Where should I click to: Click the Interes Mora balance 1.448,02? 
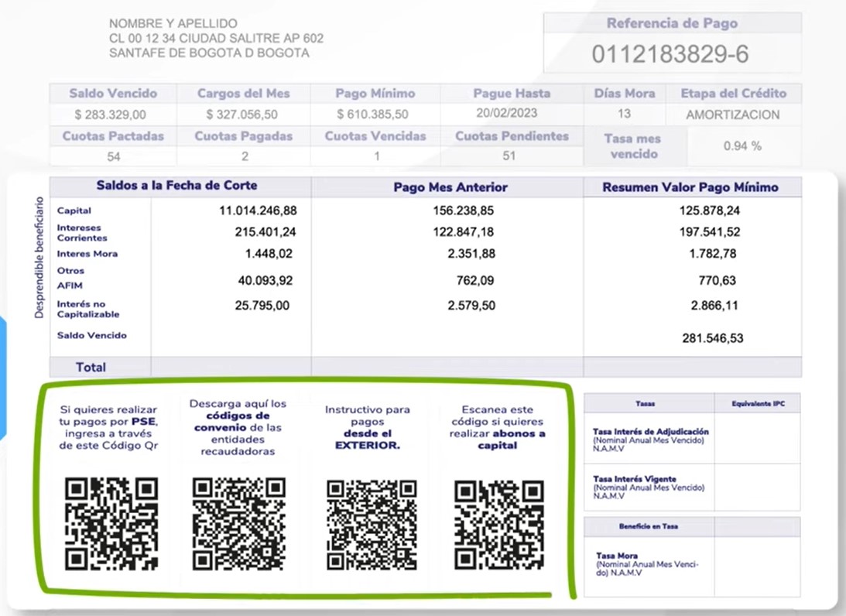click(269, 254)
